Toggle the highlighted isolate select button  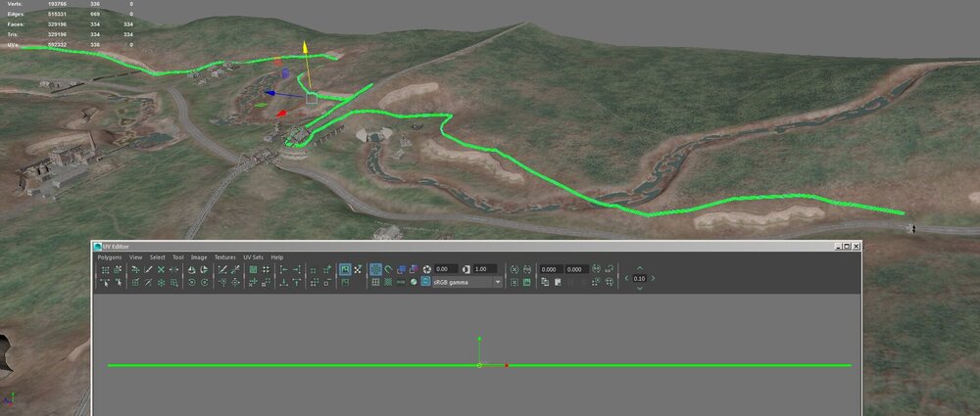345,269
